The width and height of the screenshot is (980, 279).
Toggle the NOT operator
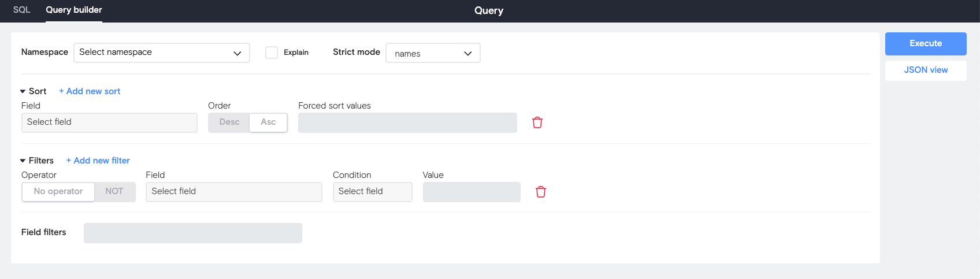[x=114, y=192]
